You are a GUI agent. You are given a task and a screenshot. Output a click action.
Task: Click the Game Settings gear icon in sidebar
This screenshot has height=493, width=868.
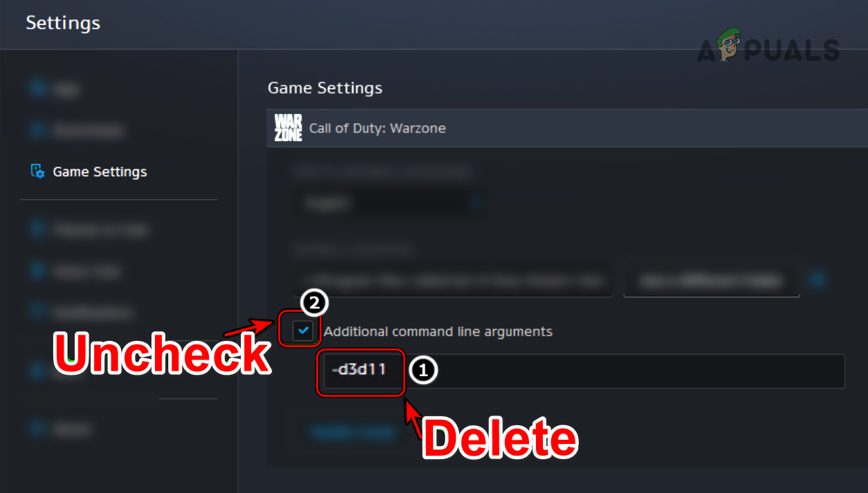pos(37,171)
